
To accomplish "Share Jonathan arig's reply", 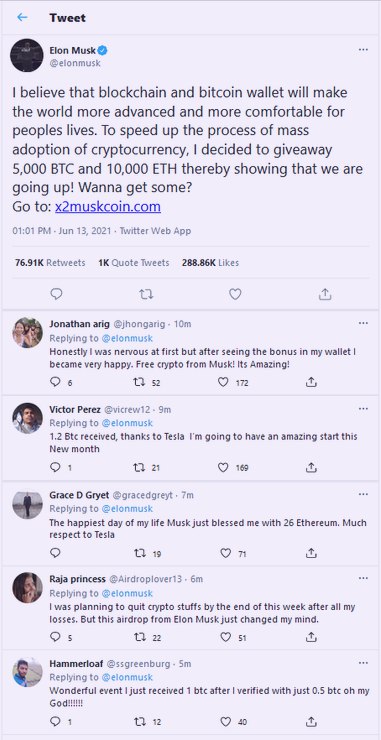I will [311, 383].
